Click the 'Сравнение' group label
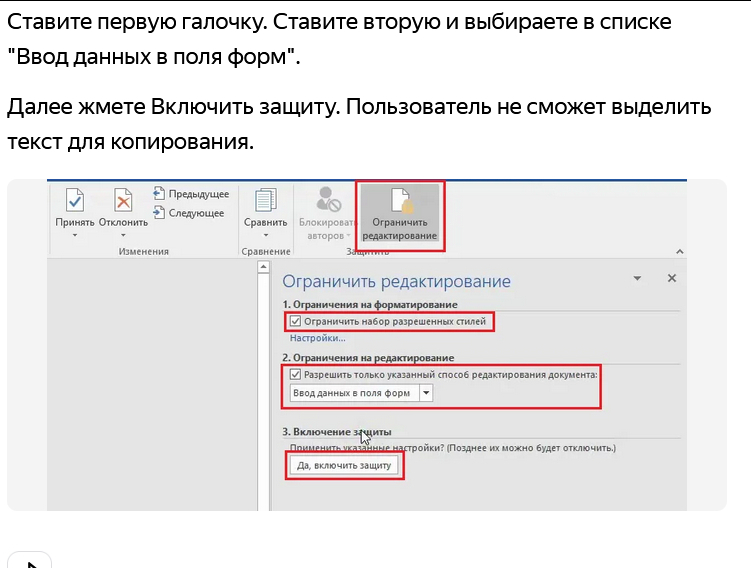 click(266, 251)
